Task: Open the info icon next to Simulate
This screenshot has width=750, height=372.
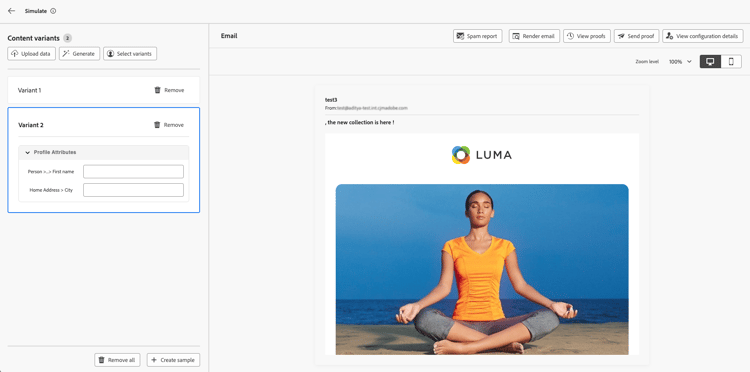Action: coord(53,11)
